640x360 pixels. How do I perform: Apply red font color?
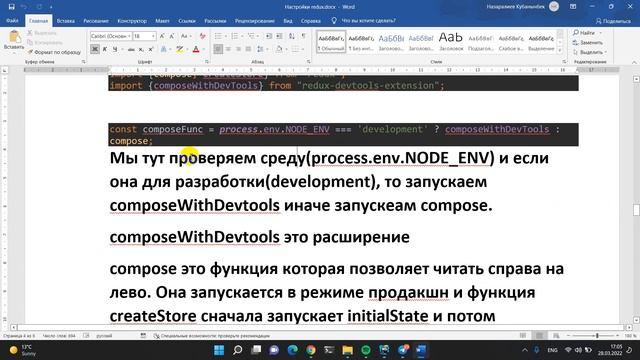pyautogui.click(x=196, y=49)
